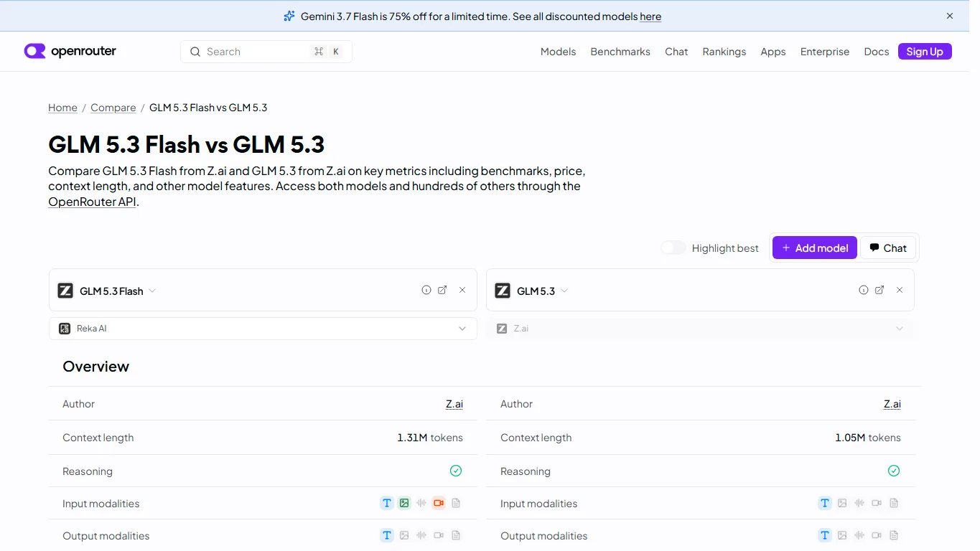Image resolution: width=980 pixels, height=551 pixels.
Task: Click the audio output modality icon for GLM 5.3 Flash
Action: [421, 535]
